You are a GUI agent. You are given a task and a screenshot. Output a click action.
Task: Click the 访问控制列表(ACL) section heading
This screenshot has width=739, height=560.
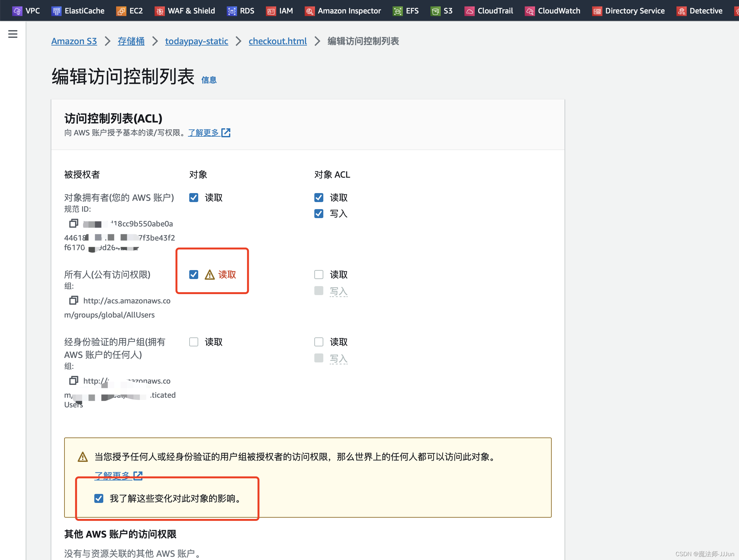113,118
